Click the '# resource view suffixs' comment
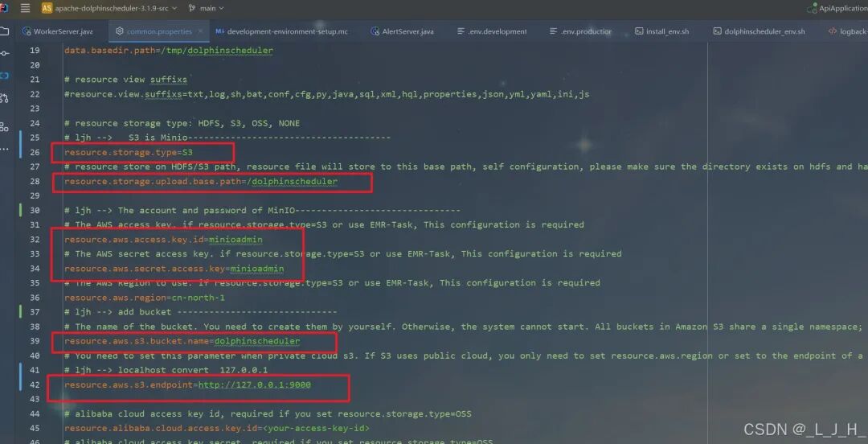Viewport: 868px width, 444px height. [x=125, y=80]
